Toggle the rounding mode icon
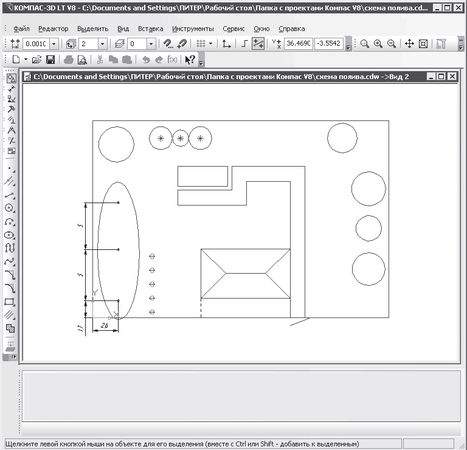Screen dimensions: 467x450 pos(258,44)
